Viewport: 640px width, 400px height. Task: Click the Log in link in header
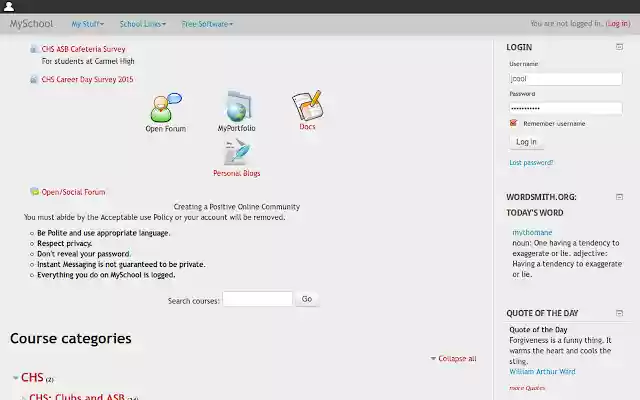point(618,24)
